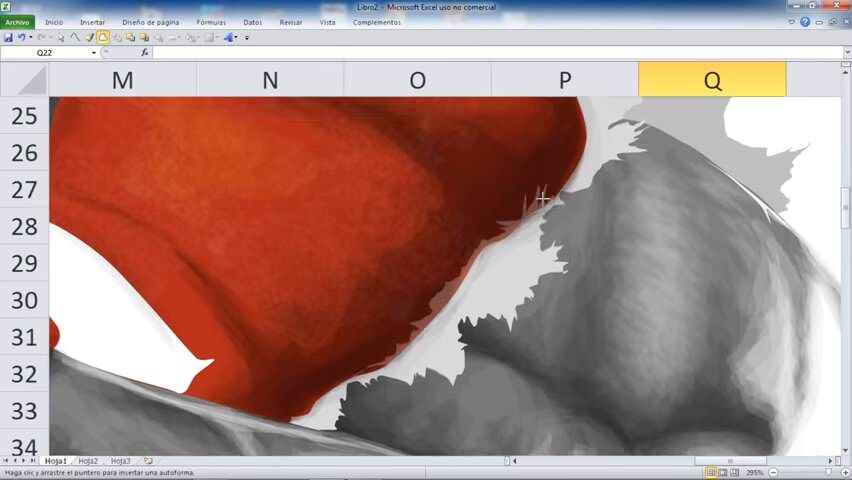Select column O header
852x480 pixels.
pyautogui.click(x=417, y=80)
